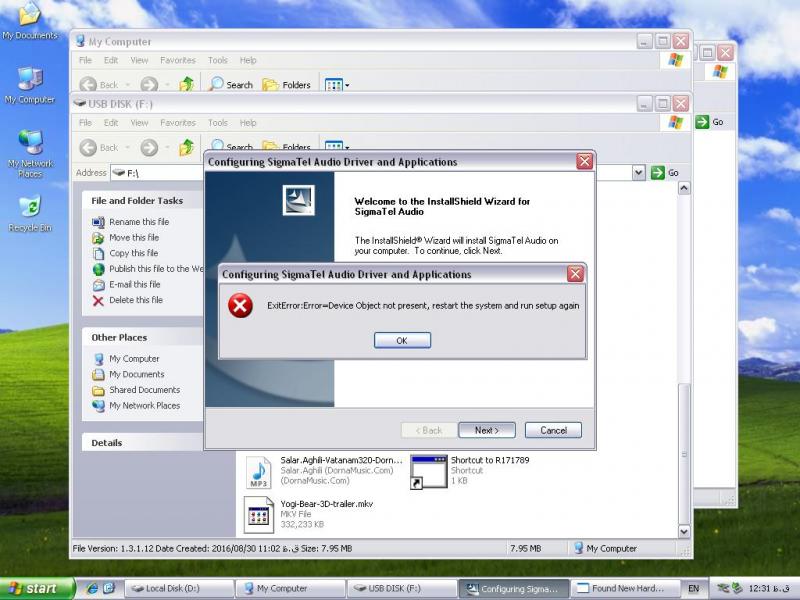Open Help menu in USB DISK window
Viewport: 800px width, 600px height.
coord(248,123)
